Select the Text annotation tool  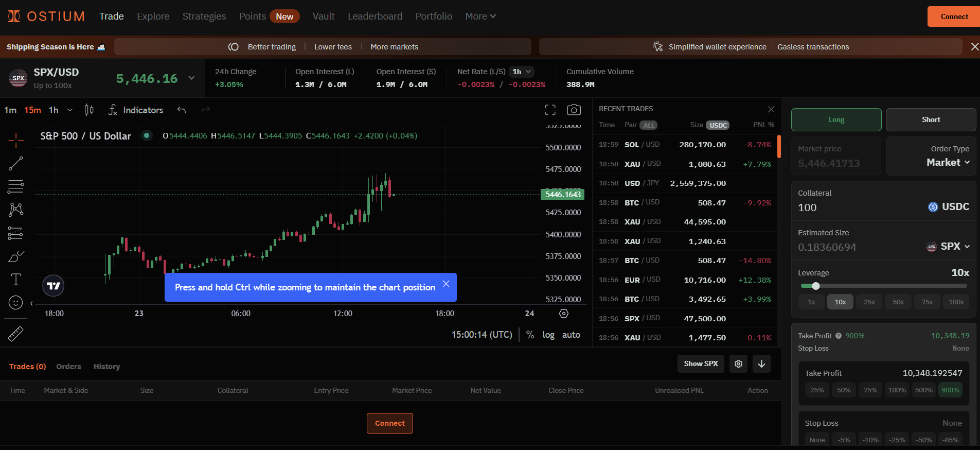(x=16, y=280)
